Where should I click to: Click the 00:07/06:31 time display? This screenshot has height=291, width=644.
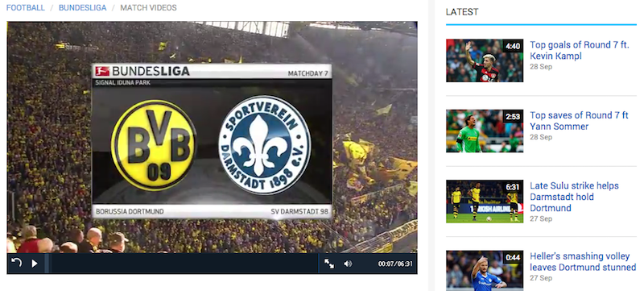(395, 264)
